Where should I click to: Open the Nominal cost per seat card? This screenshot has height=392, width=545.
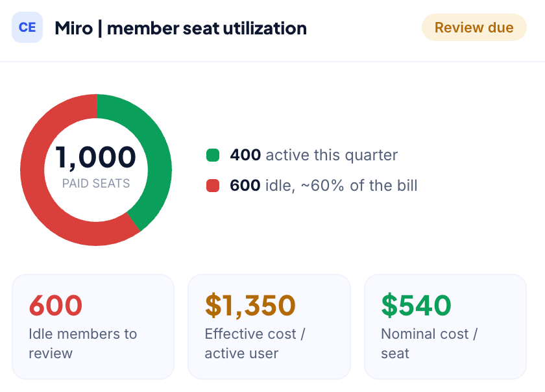click(445, 326)
